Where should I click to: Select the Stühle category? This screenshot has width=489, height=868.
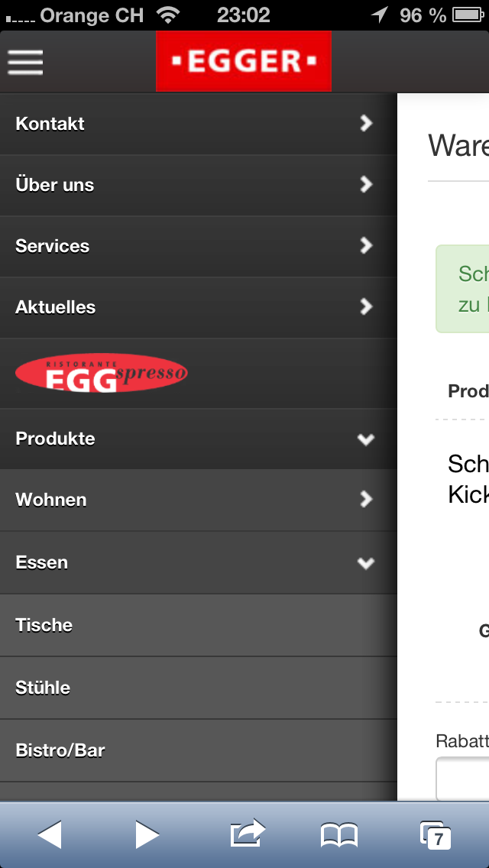198,688
